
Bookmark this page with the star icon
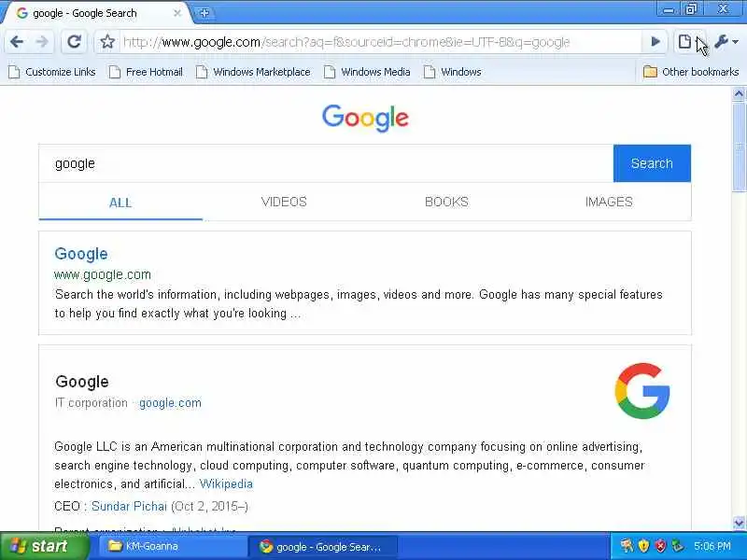tap(107, 42)
